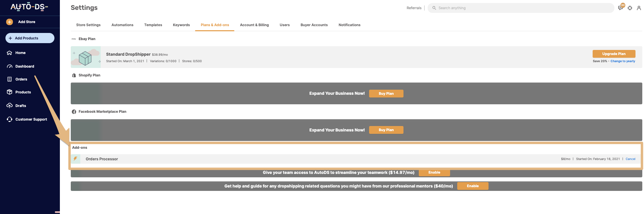Click the Add-ons section heading
Viewport: 644px width, 214px height.
(80, 147)
